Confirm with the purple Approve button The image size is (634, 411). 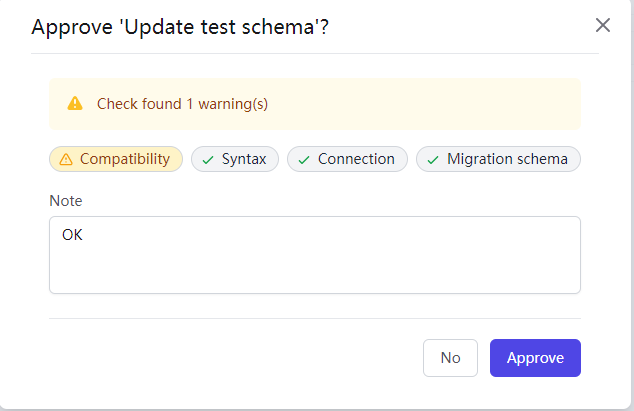[x=535, y=358]
